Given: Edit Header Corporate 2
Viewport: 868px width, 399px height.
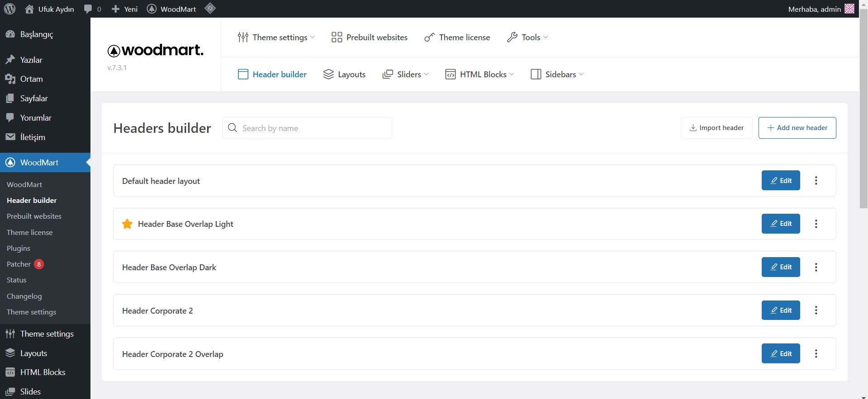Looking at the screenshot, I should (x=781, y=310).
